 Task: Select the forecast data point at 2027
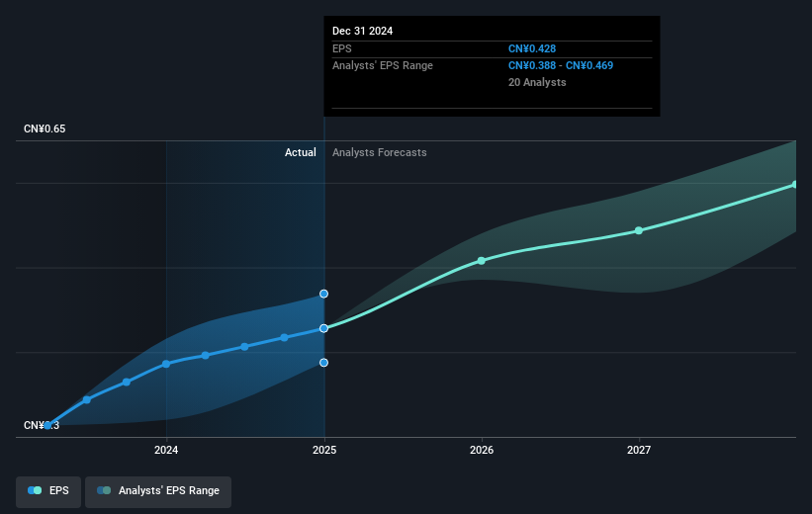click(x=639, y=230)
